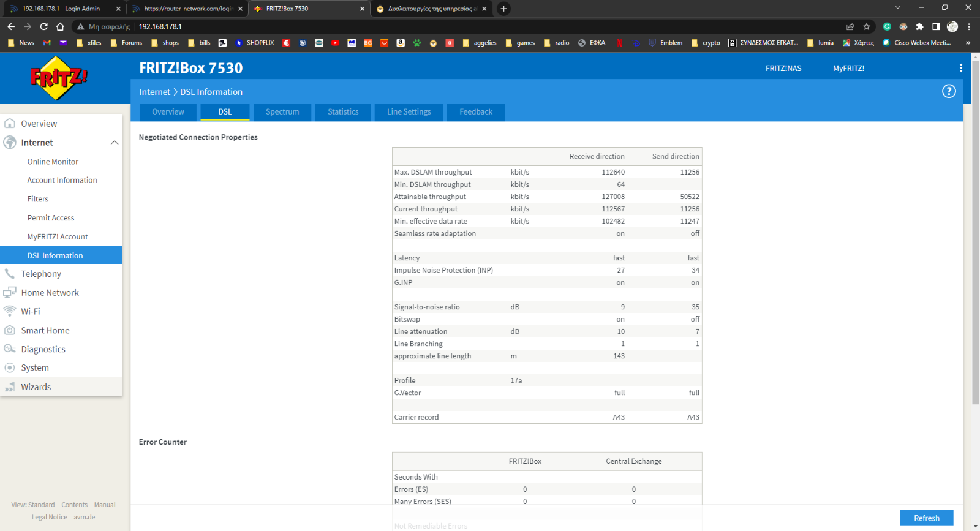Image resolution: width=980 pixels, height=531 pixels.
Task: Open the Contents footer link
Action: (74, 505)
